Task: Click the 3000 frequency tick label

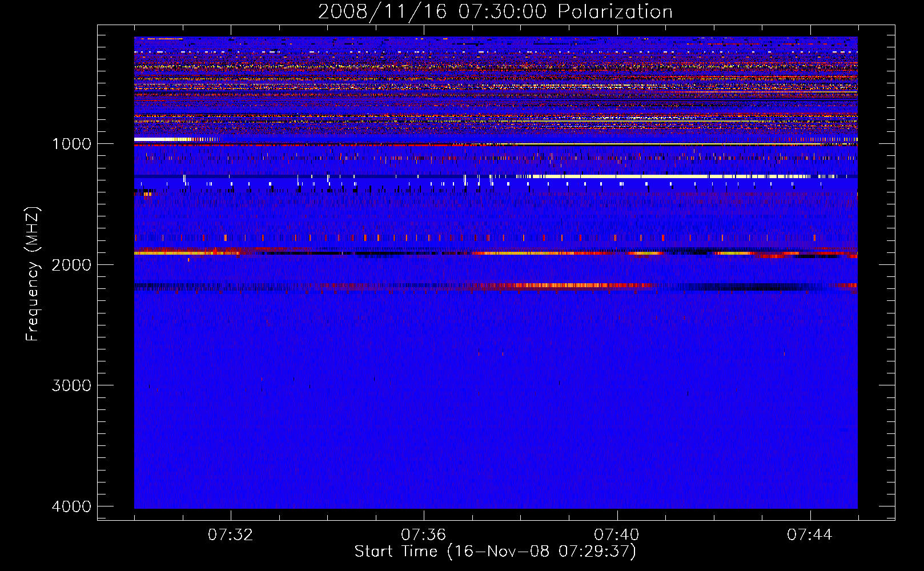Action: pos(71,385)
